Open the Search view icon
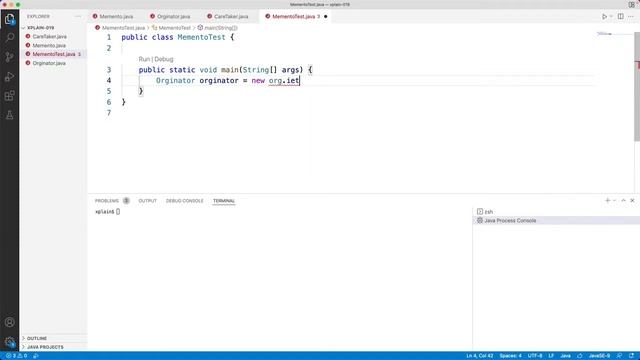The height and width of the screenshot is (360, 640). (x=9, y=38)
